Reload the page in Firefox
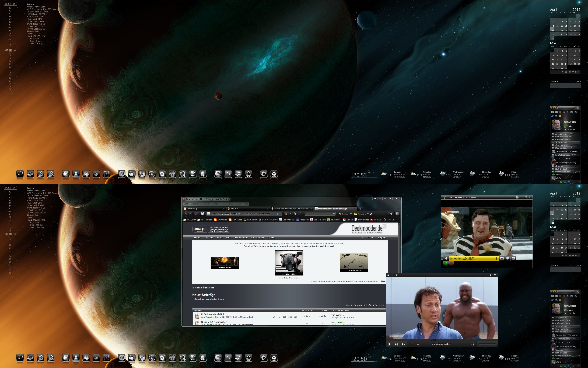This screenshot has width=588, height=368. pyautogui.click(x=295, y=214)
